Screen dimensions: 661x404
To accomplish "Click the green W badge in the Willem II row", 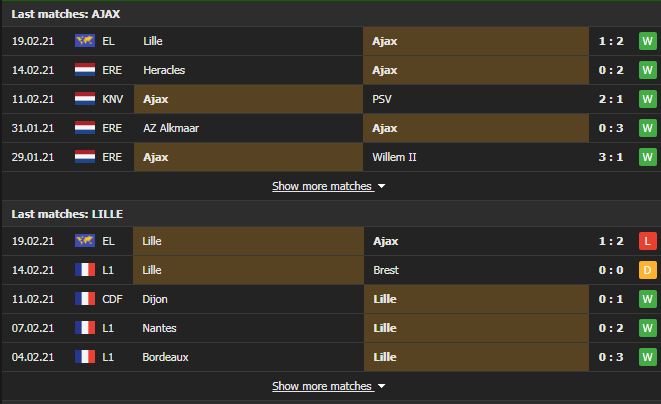I will point(648,157).
